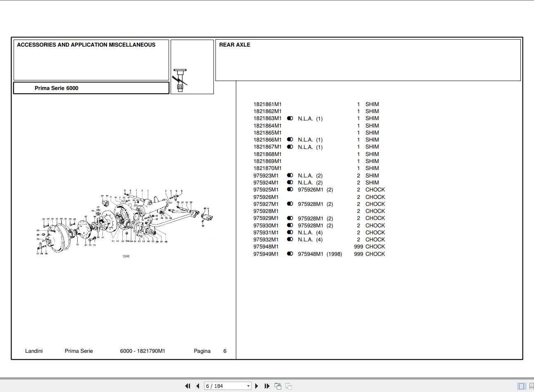534x392 pixels.
Task: Select part number 975928M1 in first column
Action: click(x=266, y=211)
